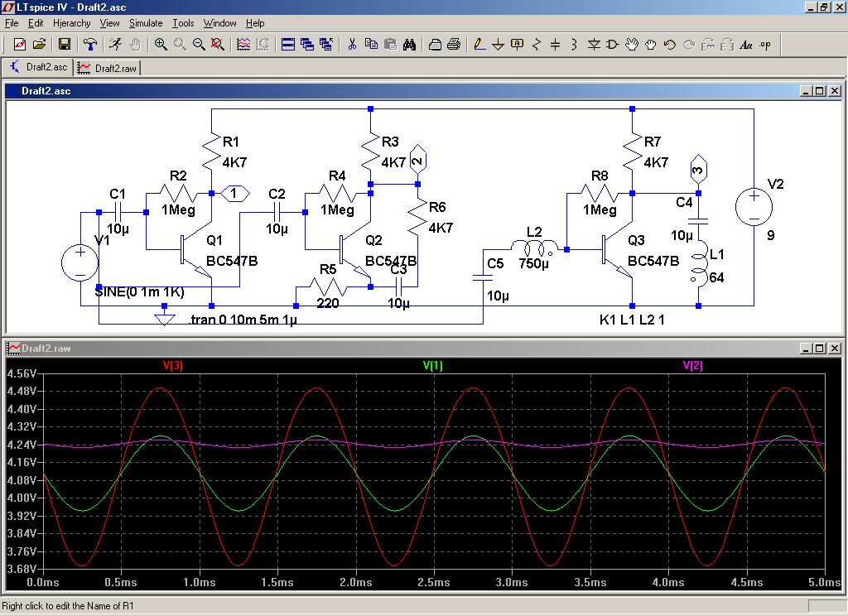Run the simulation with the running man icon
Image resolution: width=848 pixels, height=616 pixels.
(x=115, y=45)
